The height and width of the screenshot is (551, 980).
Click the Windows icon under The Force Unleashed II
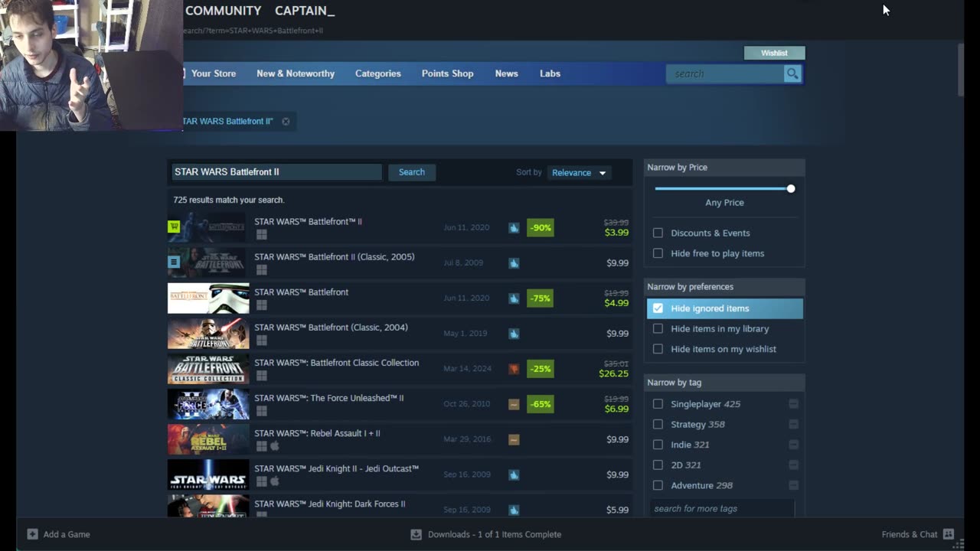[x=261, y=411]
